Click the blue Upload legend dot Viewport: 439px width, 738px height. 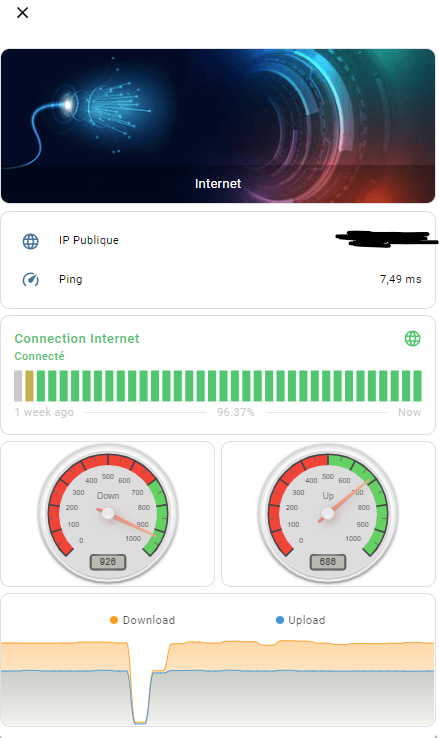point(279,620)
